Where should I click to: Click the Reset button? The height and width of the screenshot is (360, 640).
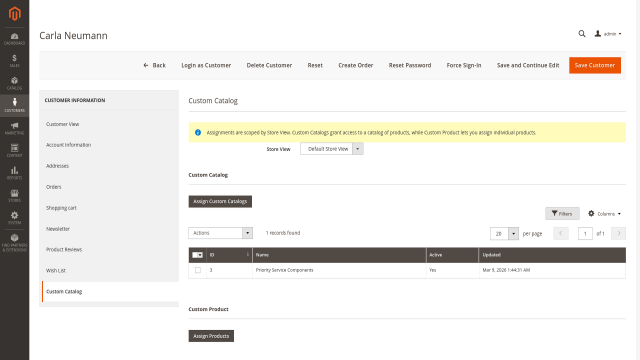coord(315,65)
